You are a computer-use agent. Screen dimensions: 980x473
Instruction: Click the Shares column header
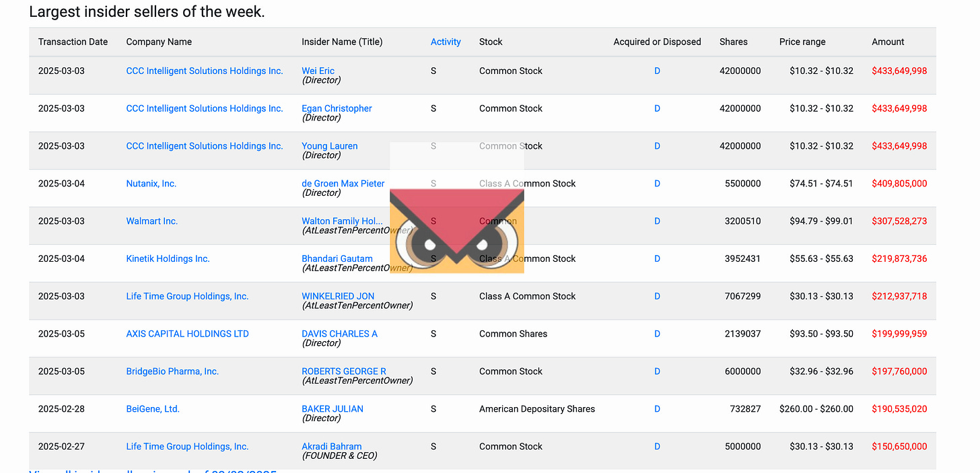tap(734, 42)
